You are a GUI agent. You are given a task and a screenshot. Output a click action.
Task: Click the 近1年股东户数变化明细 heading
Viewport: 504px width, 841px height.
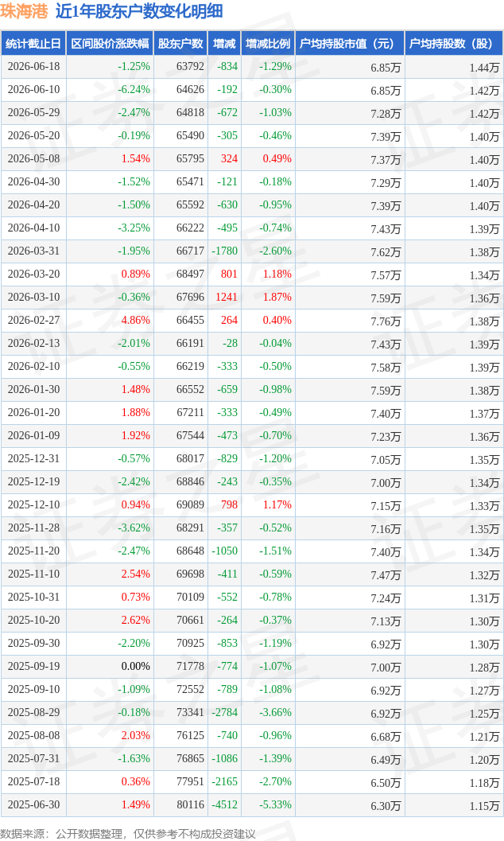[139, 11]
